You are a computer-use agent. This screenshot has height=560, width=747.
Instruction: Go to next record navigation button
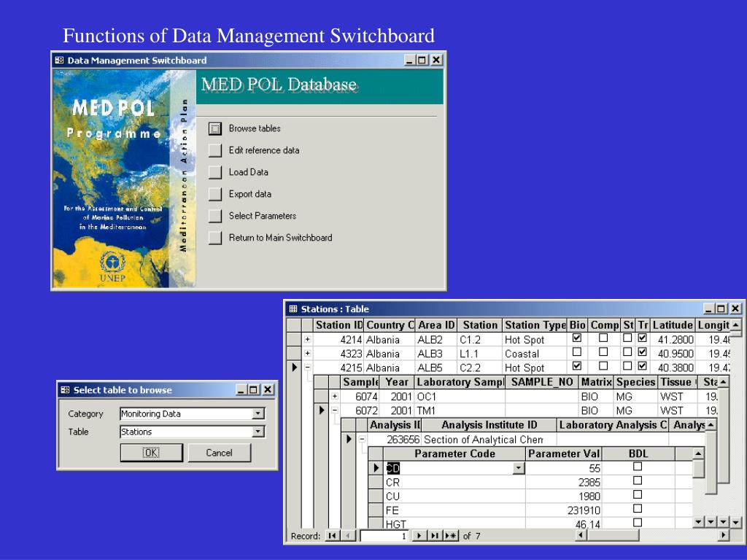coord(418,536)
